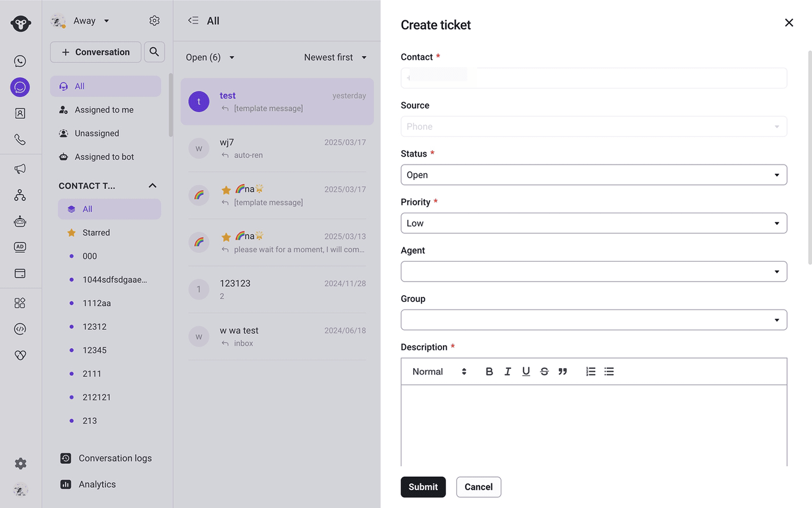
Task: Open starred conversation dated 2025/03/13
Action: pos(277,243)
